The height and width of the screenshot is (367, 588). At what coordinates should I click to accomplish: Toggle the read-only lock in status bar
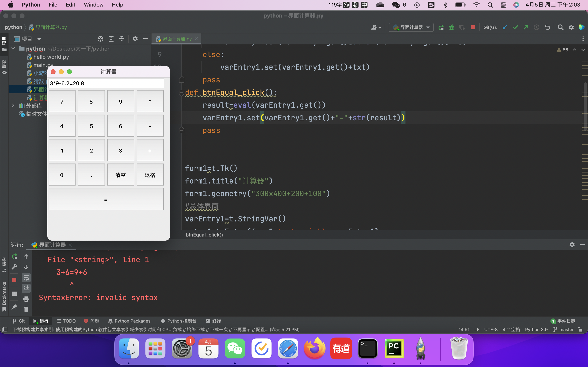point(580,329)
